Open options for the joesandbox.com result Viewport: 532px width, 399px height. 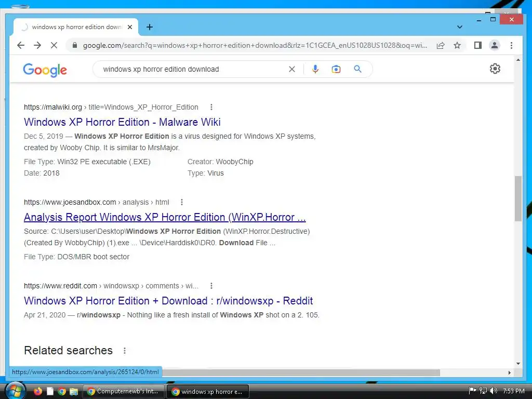[182, 202]
